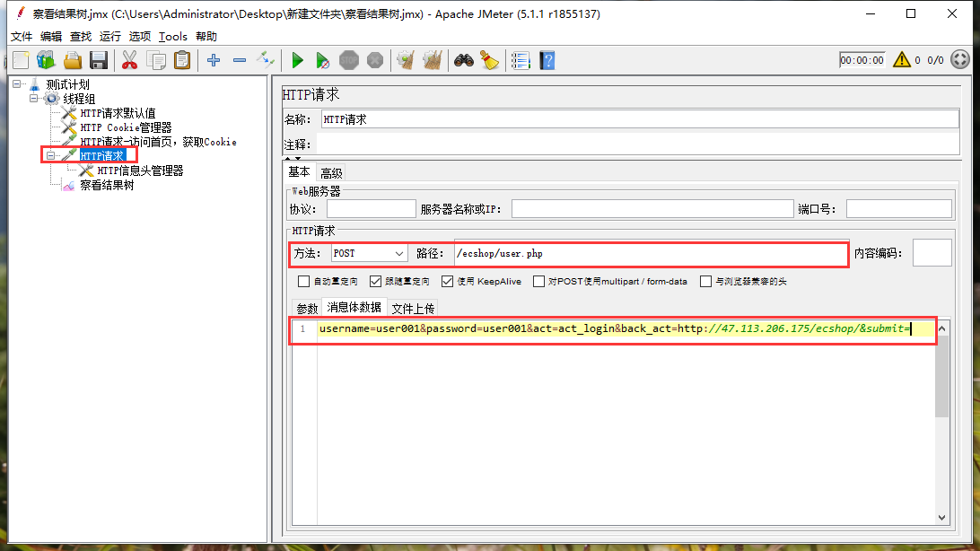Toggle 跟随重定向 checkbox
This screenshot has width=980, height=551.
click(375, 282)
